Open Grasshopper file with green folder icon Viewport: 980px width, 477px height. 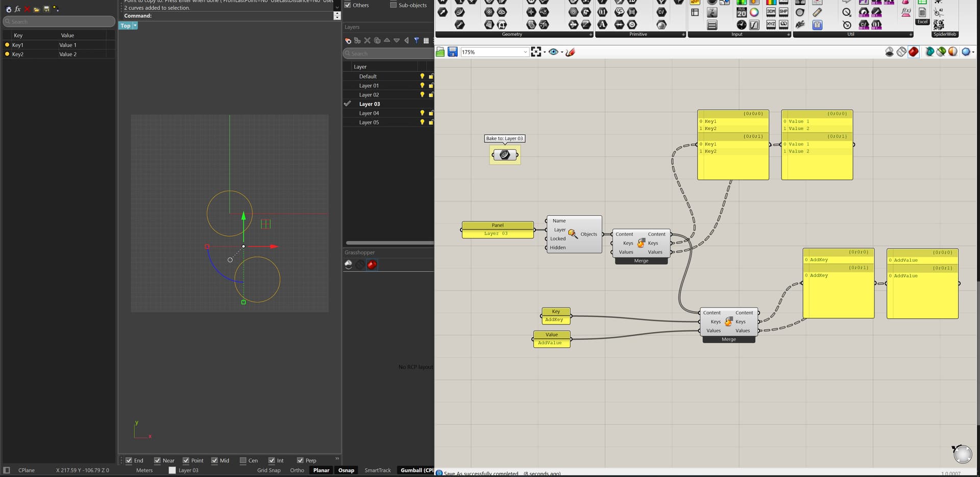coord(440,52)
